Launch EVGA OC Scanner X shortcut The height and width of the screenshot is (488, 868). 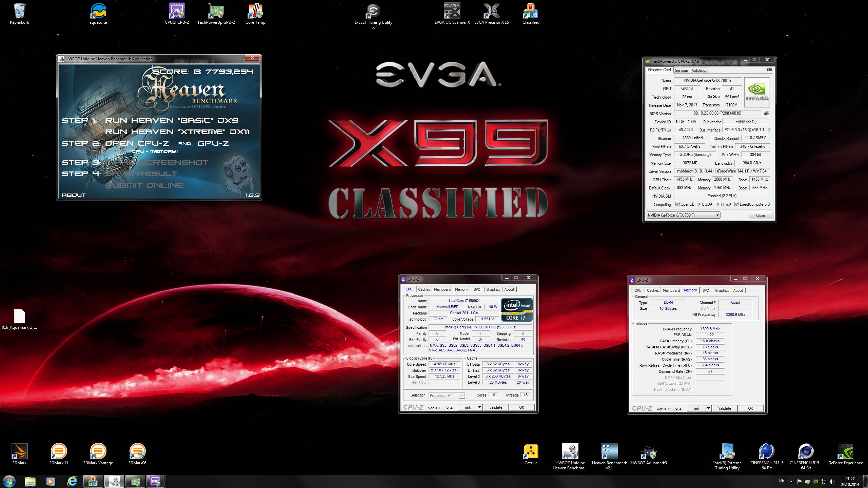(452, 14)
